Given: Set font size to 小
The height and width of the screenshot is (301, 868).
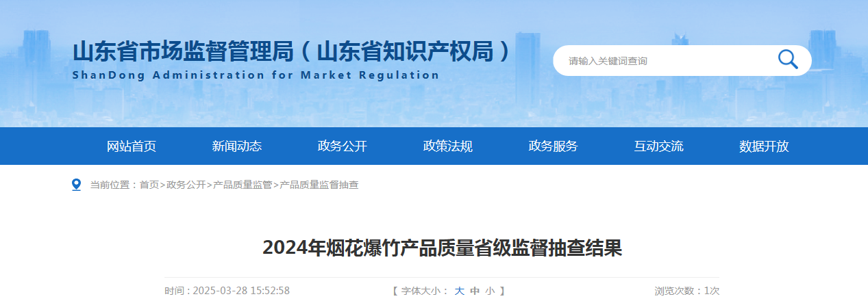Looking at the screenshot, I should (490, 291).
